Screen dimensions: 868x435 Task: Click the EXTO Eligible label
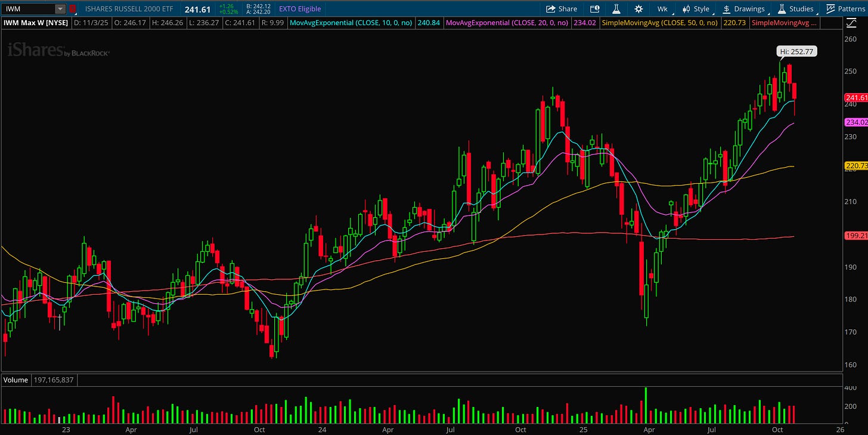pyautogui.click(x=300, y=9)
